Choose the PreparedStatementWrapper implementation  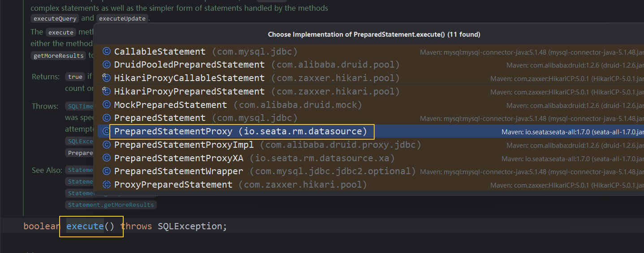pos(178,172)
